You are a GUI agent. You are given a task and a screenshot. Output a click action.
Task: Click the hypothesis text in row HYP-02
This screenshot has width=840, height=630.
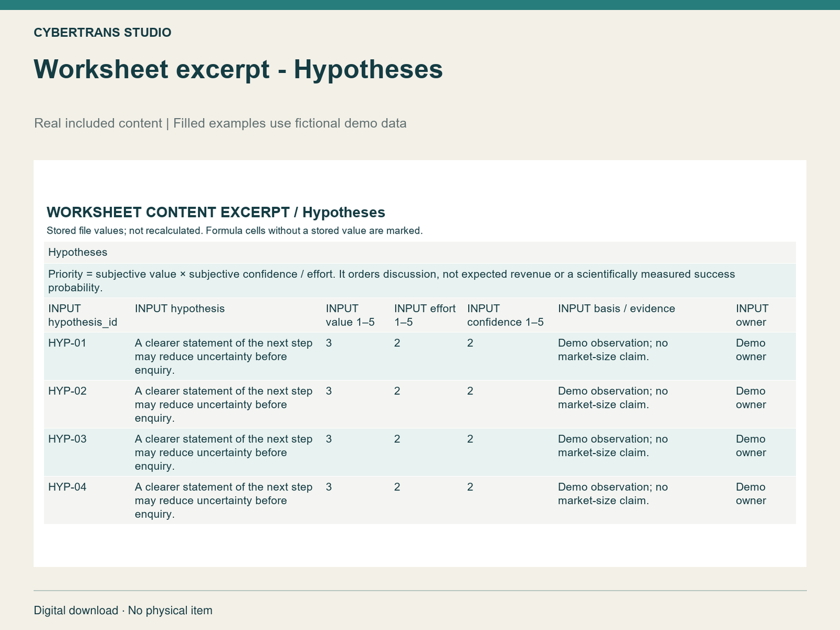point(224,404)
